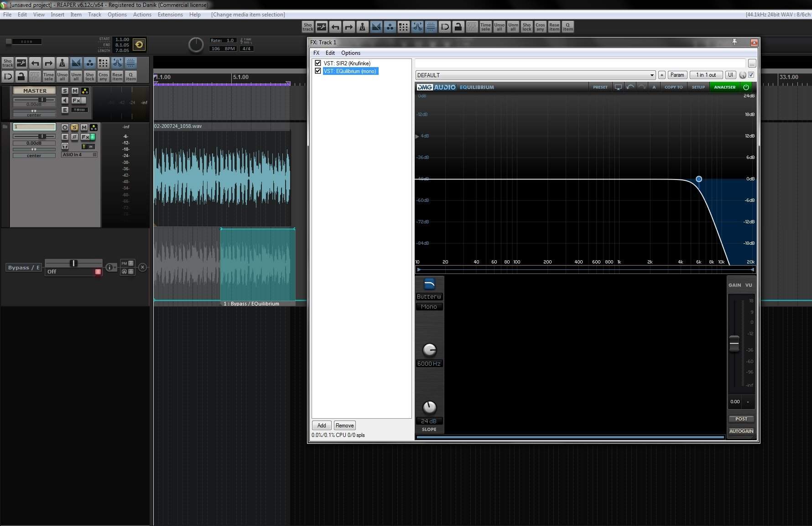
Task: Click the EQuilibrium undo arrow icon
Action: pos(630,87)
